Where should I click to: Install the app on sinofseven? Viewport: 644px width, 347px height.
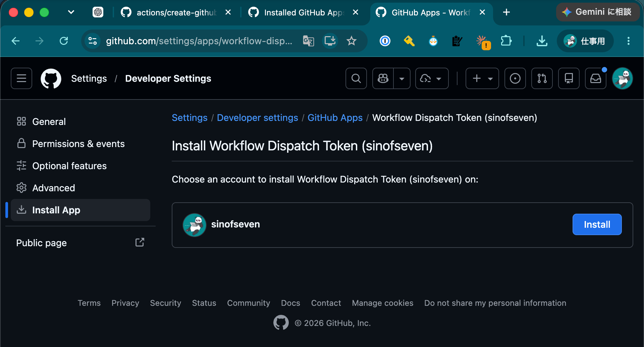click(597, 224)
